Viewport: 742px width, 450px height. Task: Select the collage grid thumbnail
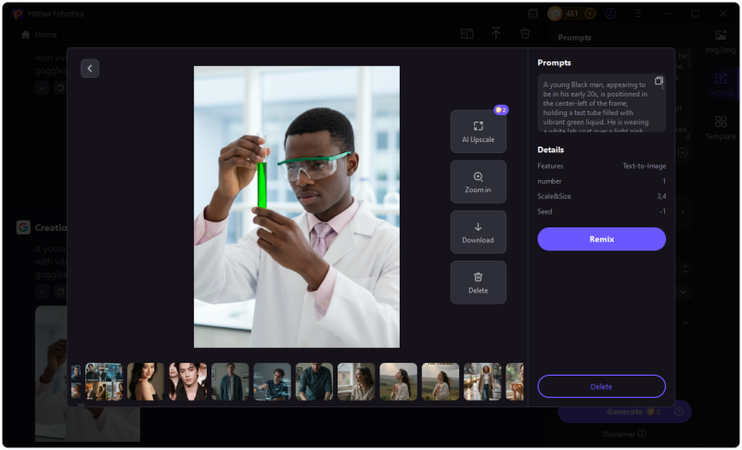(104, 382)
